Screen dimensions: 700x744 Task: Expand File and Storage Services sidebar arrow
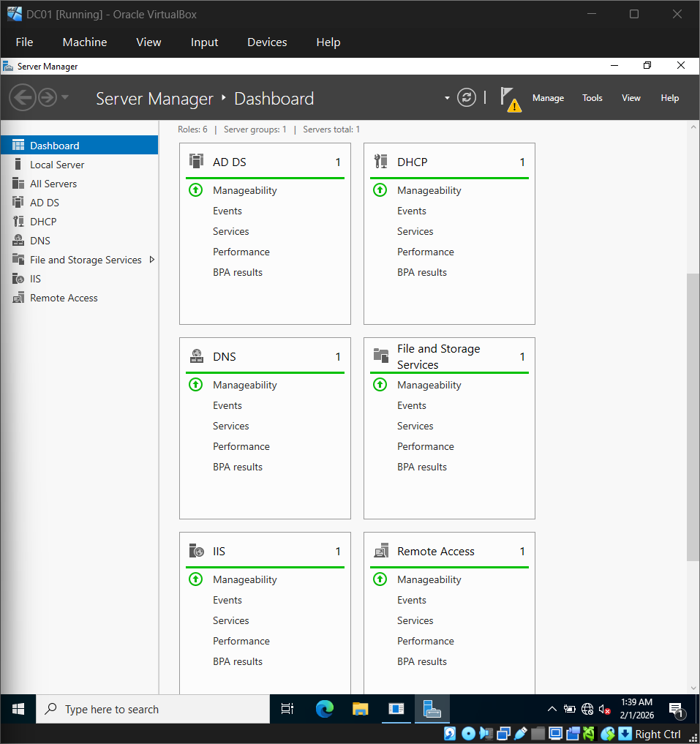pyautogui.click(x=152, y=260)
